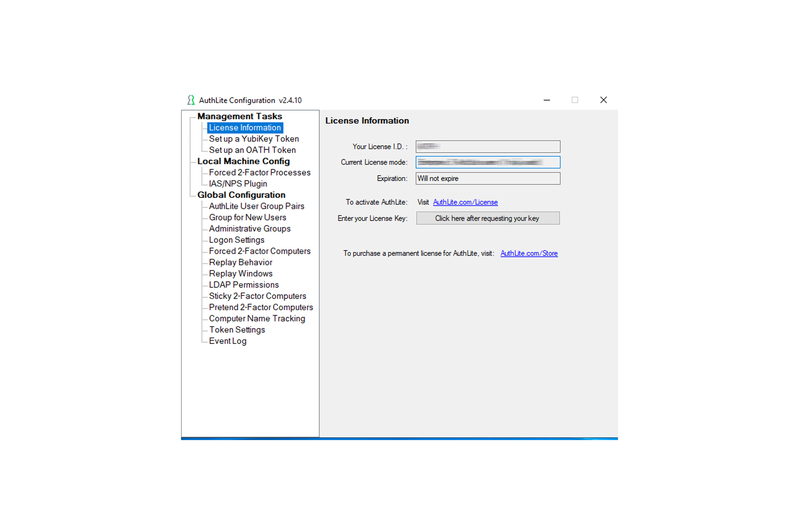Open Pretend 2-Factor Computers
This screenshot has width=799, height=532.
261,307
